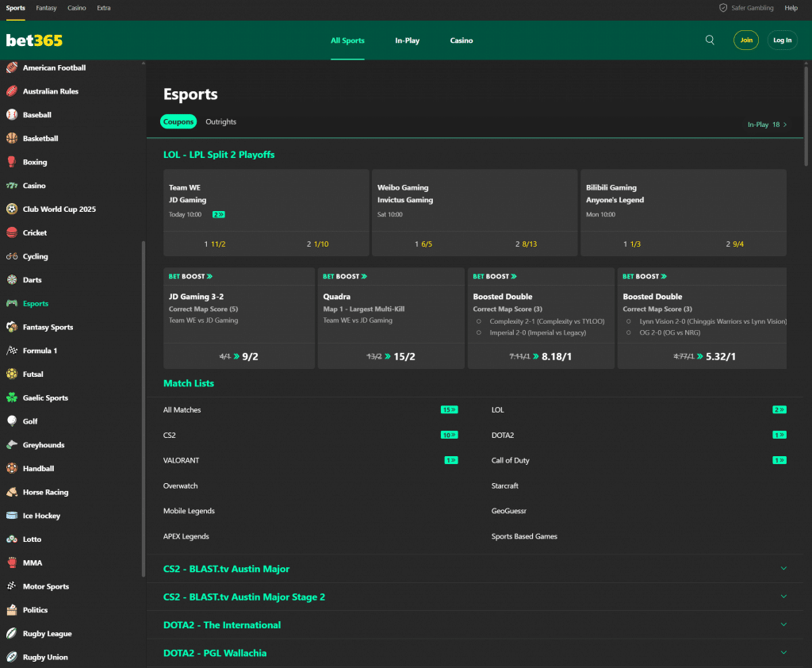812x668 pixels.
Task: Switch to the In-Play tab
Action: (407, 40)
